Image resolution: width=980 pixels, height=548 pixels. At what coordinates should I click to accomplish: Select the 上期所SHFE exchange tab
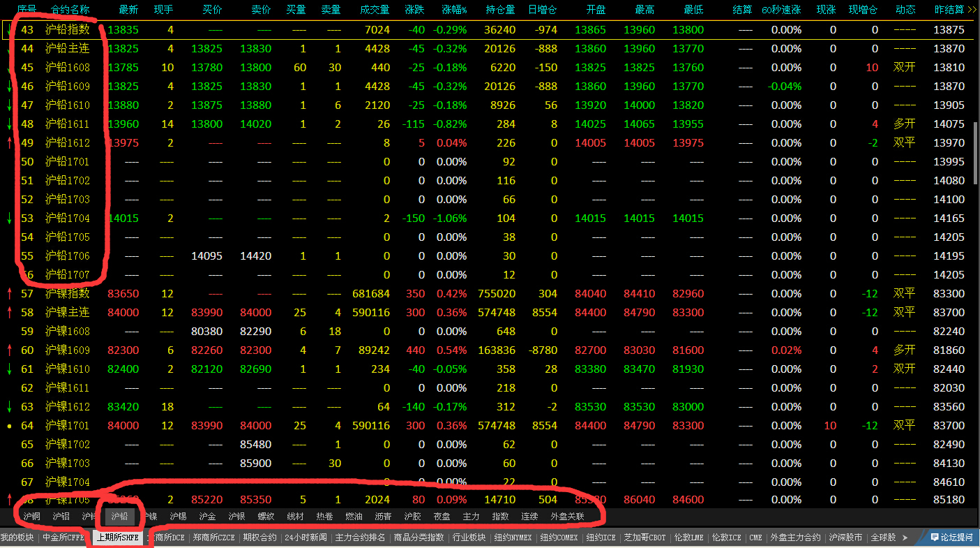point(118,538)
